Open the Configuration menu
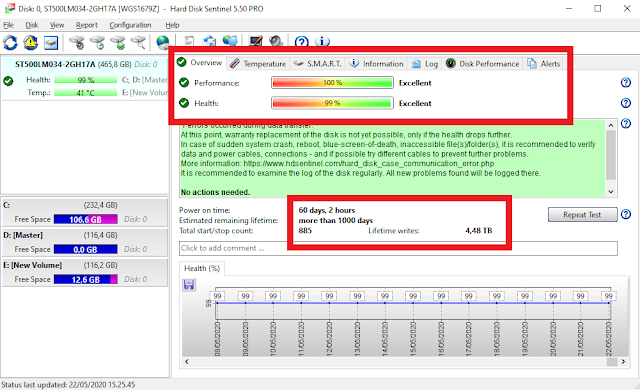The height and width of the screenshot is (390, 640). pos(130,25)
